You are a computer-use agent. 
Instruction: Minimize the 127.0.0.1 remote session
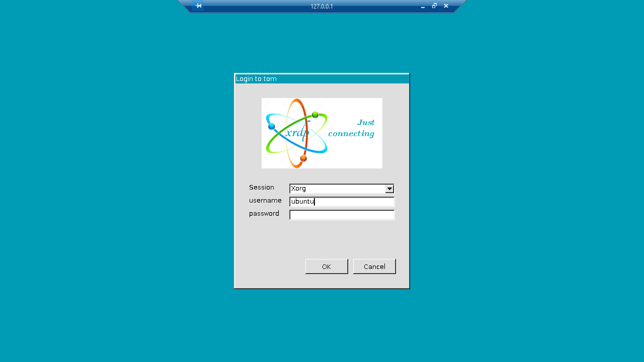click(423, 7)
